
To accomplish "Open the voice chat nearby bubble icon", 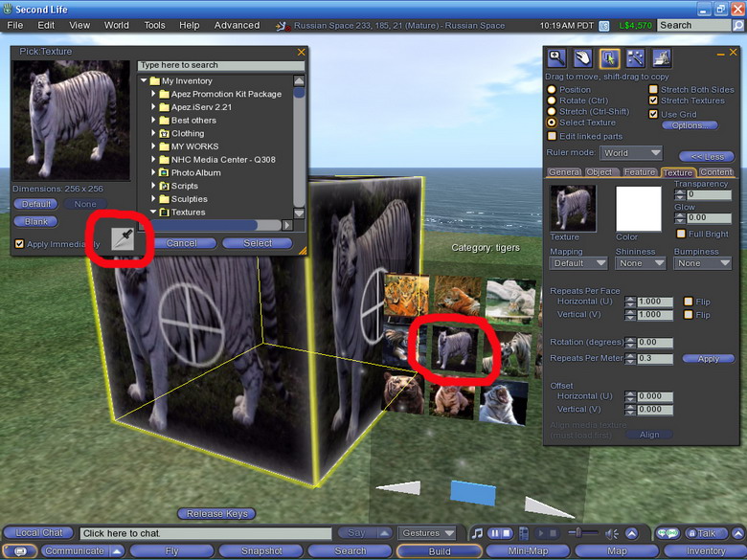I will [668, 533].
